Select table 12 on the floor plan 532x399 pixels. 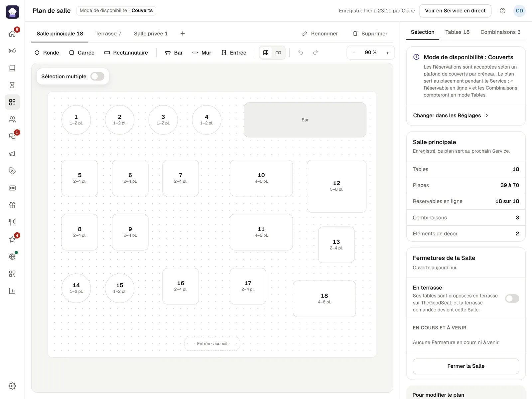pos(336,186)
